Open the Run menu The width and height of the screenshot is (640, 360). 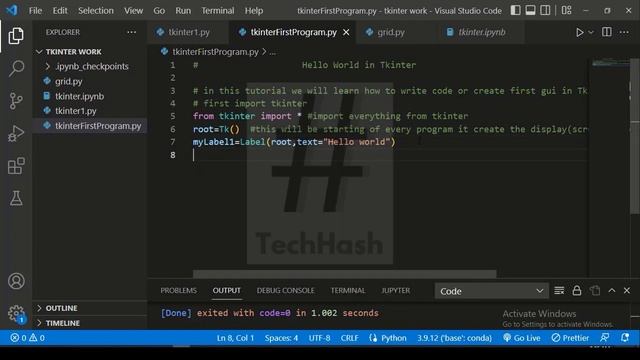(x=183, y=11)
